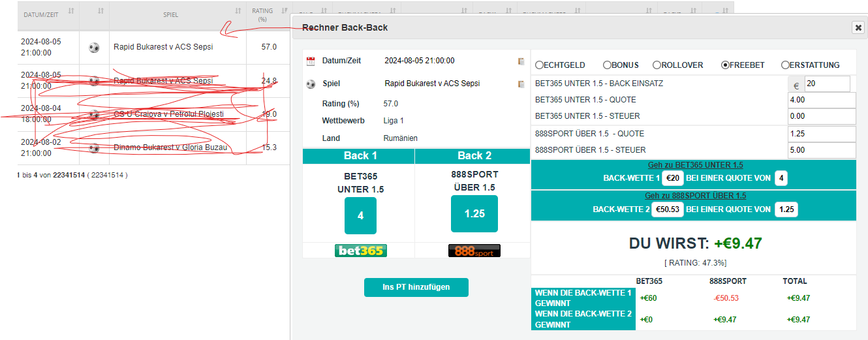
Task: Select the ECHTGELD radio option
Action: point(539,65)
